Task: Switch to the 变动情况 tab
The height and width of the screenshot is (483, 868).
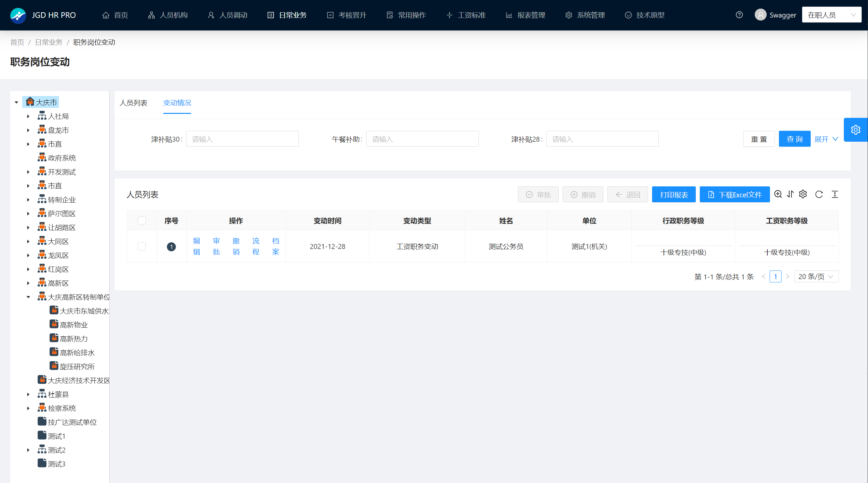Action: click(x=177, y=103)
